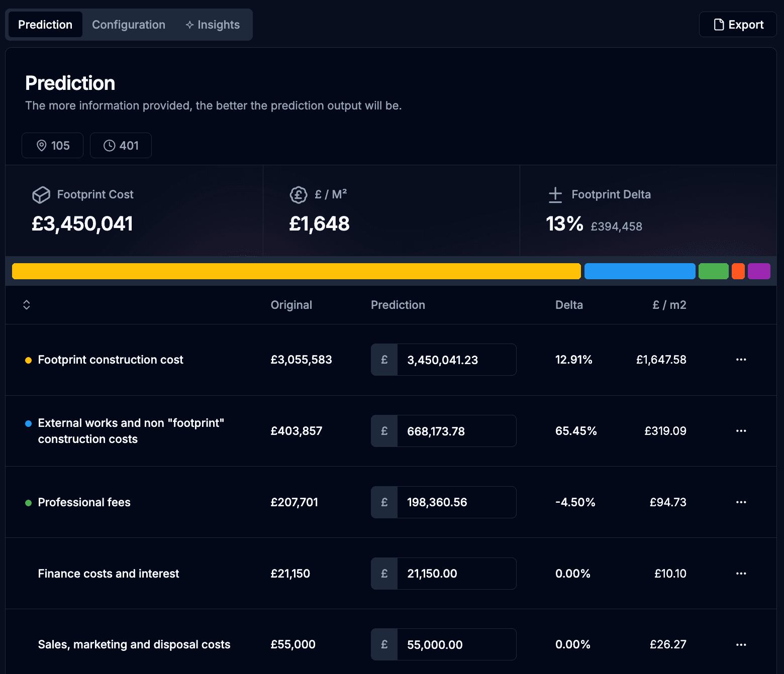The height and width of the screenshot is (674, 784).
Task: Click the Finance costs and interest label
Action: (x=109, y=574)
